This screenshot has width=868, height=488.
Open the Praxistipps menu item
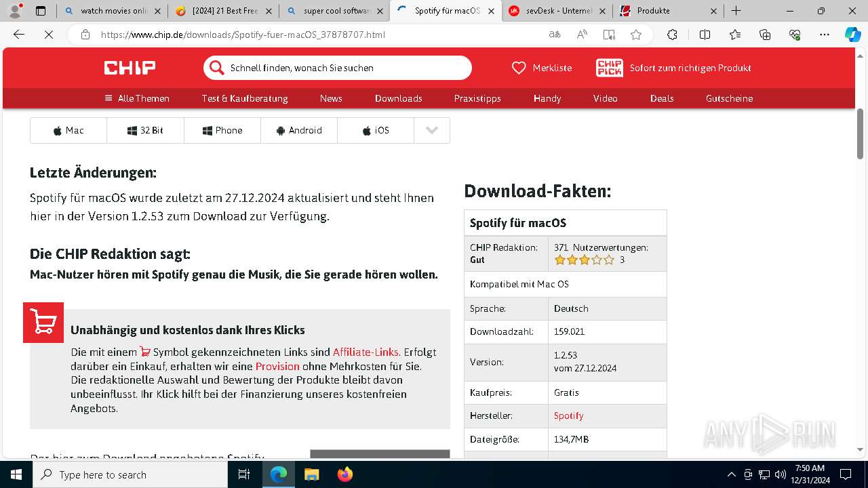(477, 98)
